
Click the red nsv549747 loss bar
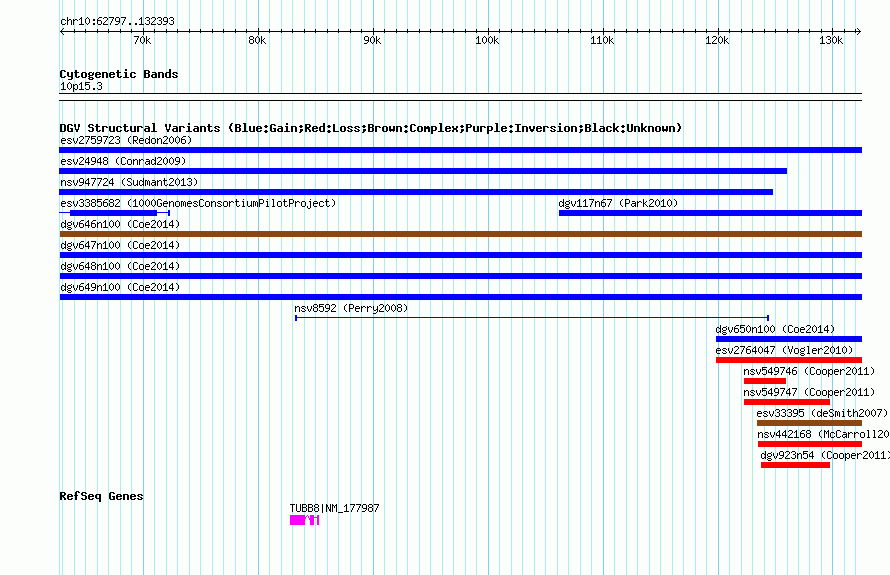[787, 402]
